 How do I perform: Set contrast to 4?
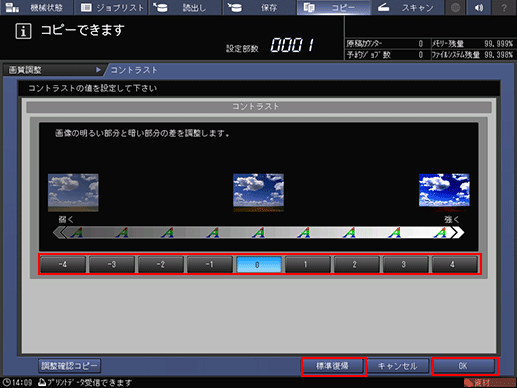tap(454, 265)
